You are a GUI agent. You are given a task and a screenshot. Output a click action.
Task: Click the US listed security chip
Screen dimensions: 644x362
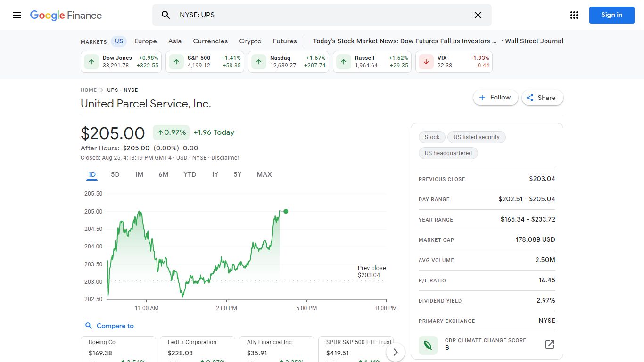click(477, 137)
